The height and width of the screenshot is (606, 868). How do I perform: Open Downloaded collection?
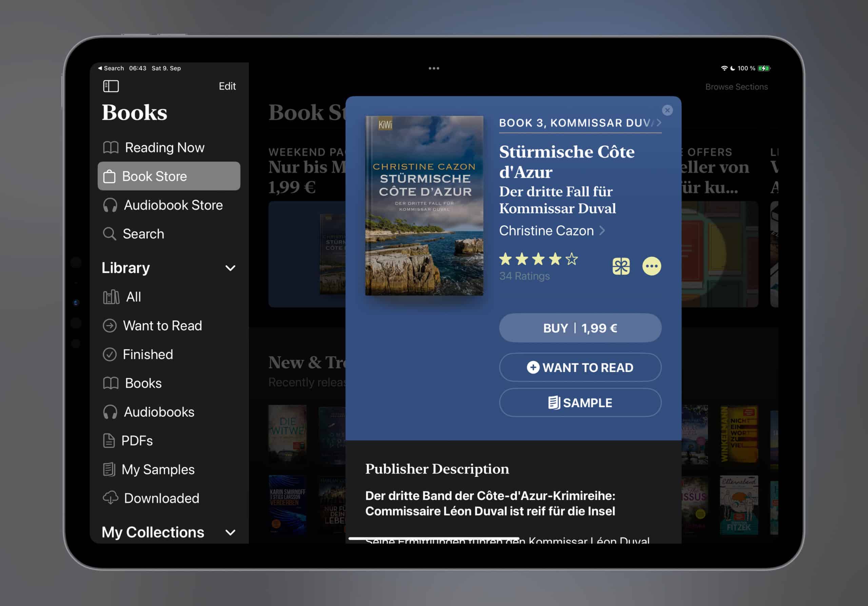coord(169,498)
